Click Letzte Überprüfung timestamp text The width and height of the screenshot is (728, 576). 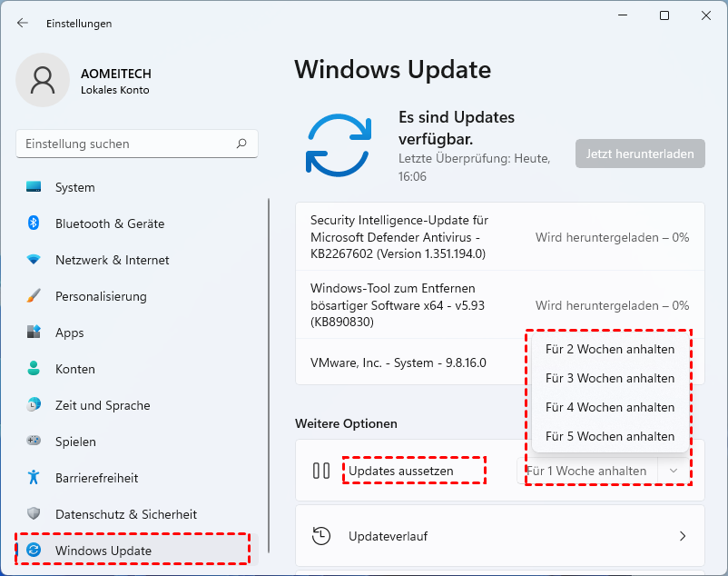tap(474, 167)
